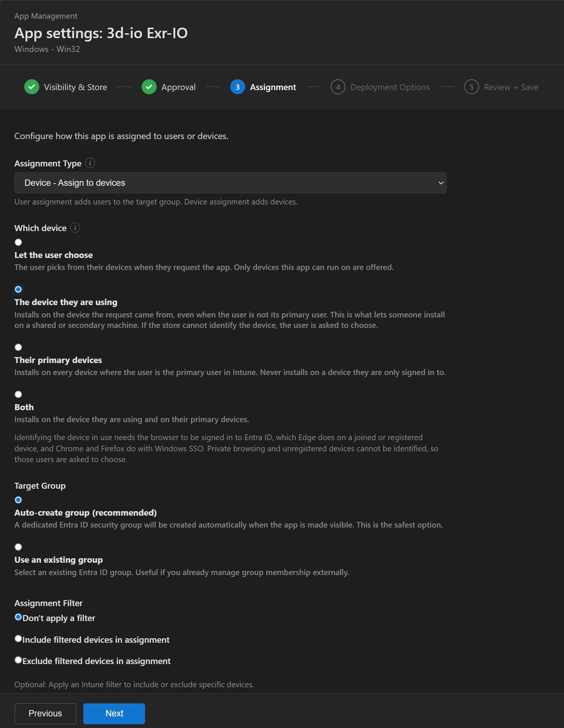The image size is (564, 728).
Task: Click the Auto-create group (recommended) label
Action: 86,513
